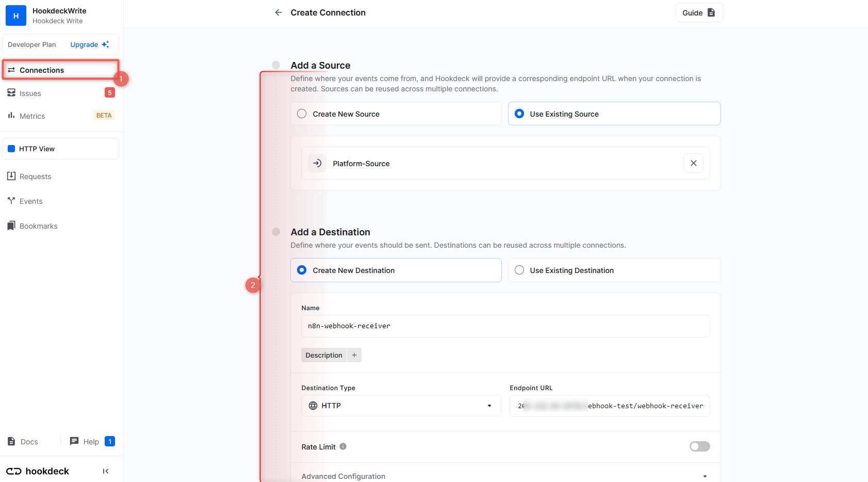868x482 pixels.
Task: Click the Docs icon at bottom left
Action: click(11, 441)
